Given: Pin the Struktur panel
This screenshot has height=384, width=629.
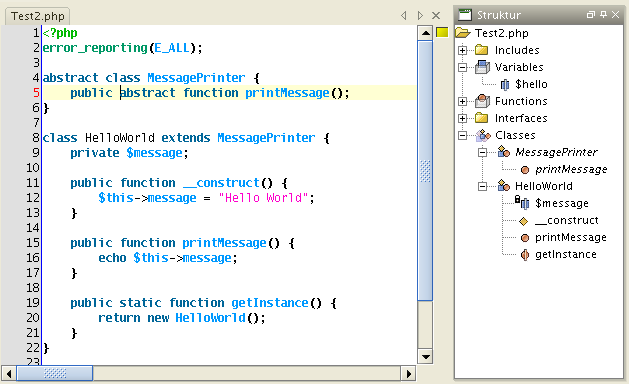Looking at the screenshot, I should 603,14.
